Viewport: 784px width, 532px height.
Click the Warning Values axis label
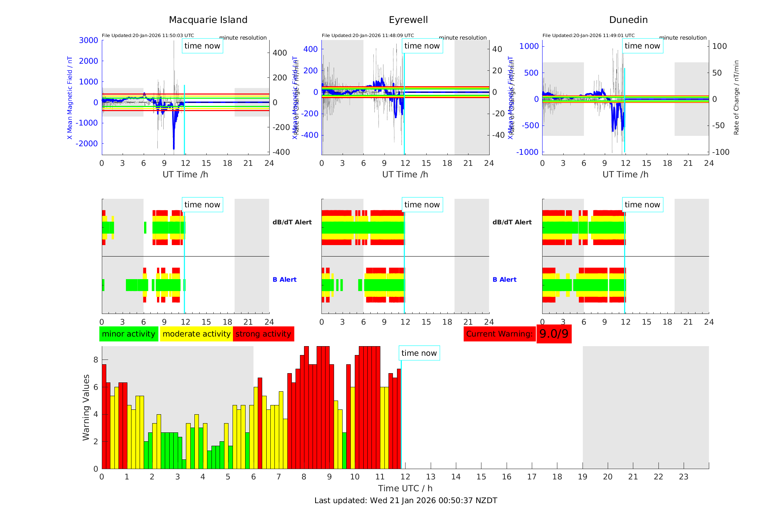(86, 407)
